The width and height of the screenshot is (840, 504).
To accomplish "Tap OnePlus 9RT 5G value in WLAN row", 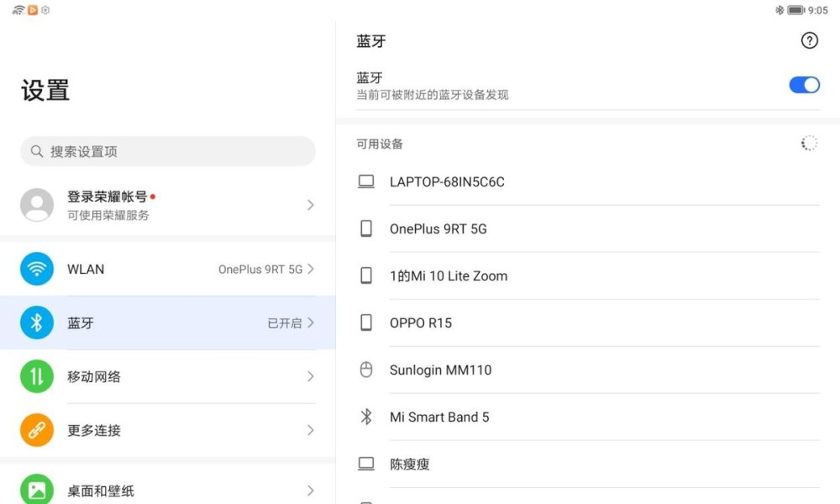I will tap(260, 270).
